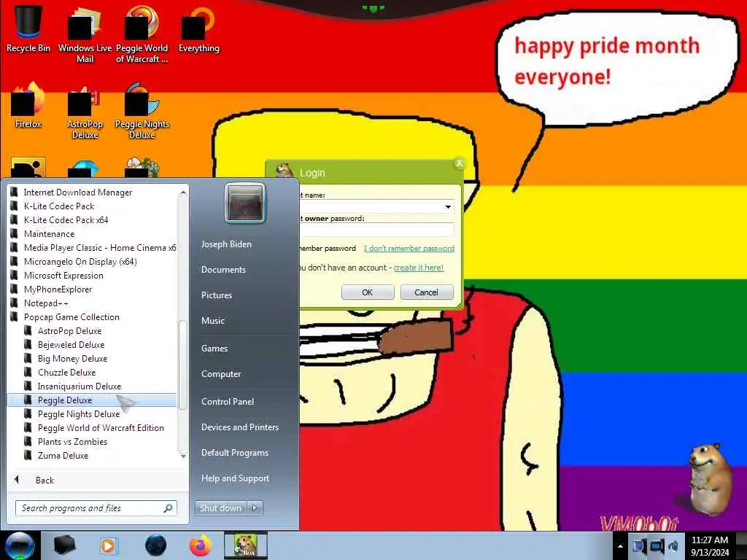Open Help and Support
This screenshot has height=560, width=747.
236,478
